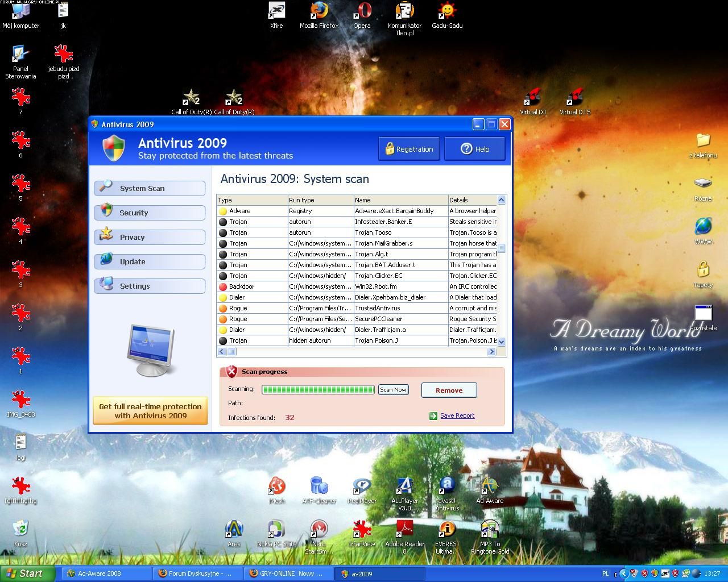Switch to Forum Dyskusyjne taskbar window

tap(197, 573)
